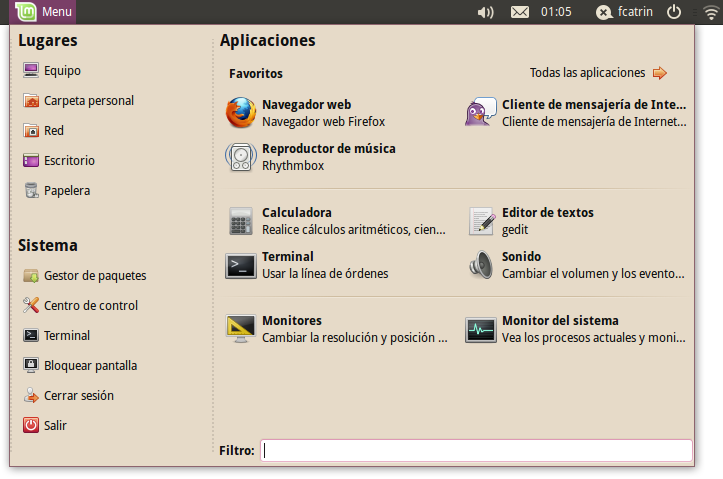Open the Calculadora text label
Viewport: 723px width, 479px height.
[296, 213]
